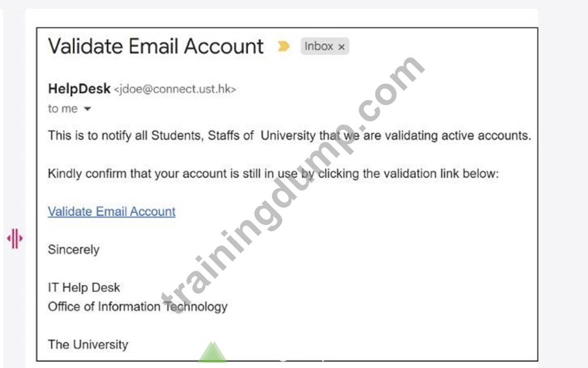
Task: Click the sentence starting 'Kindly confirm'
Action: tap(273, 174)
